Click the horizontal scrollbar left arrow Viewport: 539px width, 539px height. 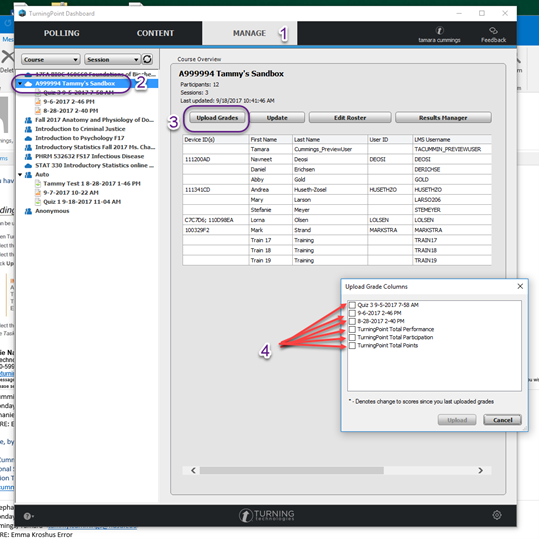(x=193, y=471)
